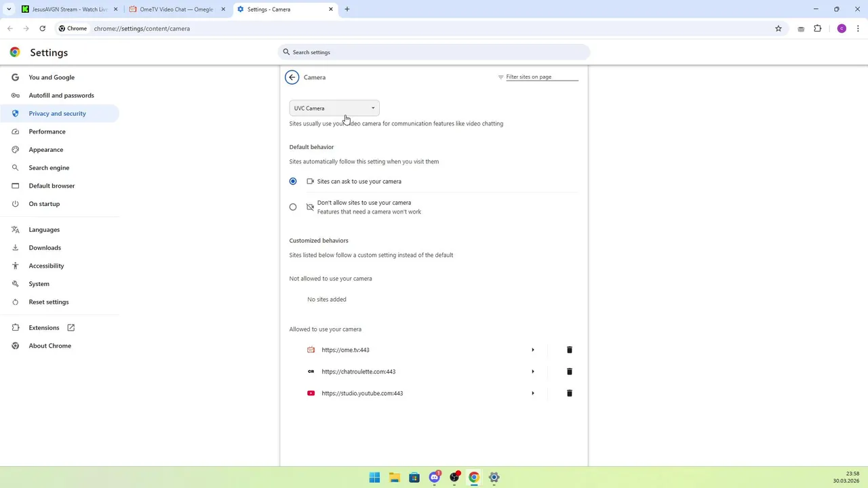Click the Search engine magnifier icon
This screenshot has height=488, width=868.
point(15,167)
